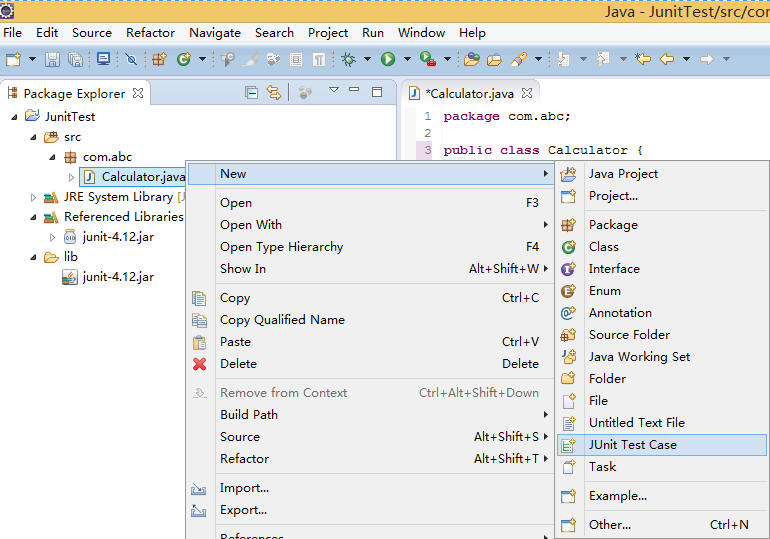
Task: Click the Open Task folder toolbar icon
Action: [x=494, y=59]
